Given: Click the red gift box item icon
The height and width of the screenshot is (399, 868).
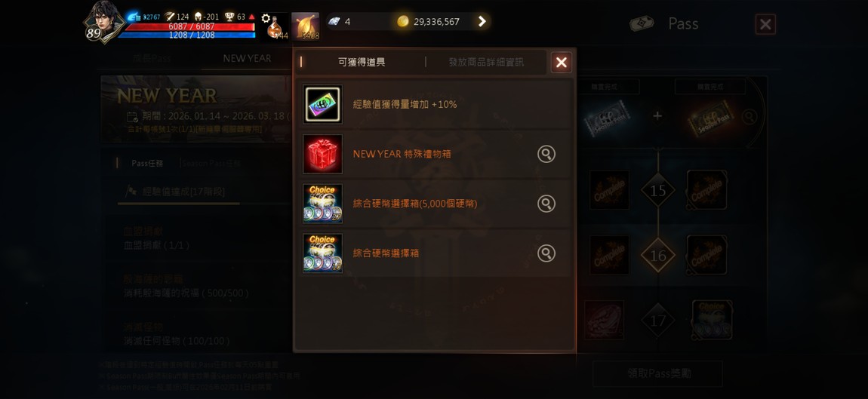Looking at the screenshot, I should tap(322, 154).
